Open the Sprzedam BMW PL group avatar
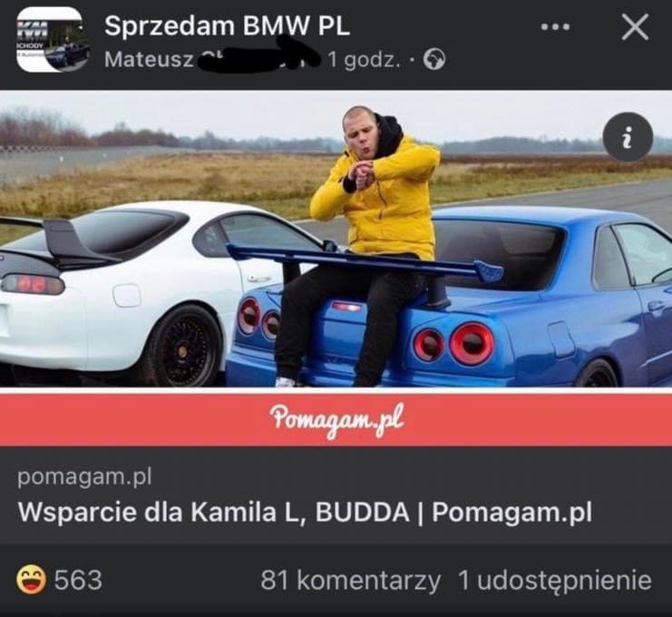The image size is (672, 617). coord(54,40)
